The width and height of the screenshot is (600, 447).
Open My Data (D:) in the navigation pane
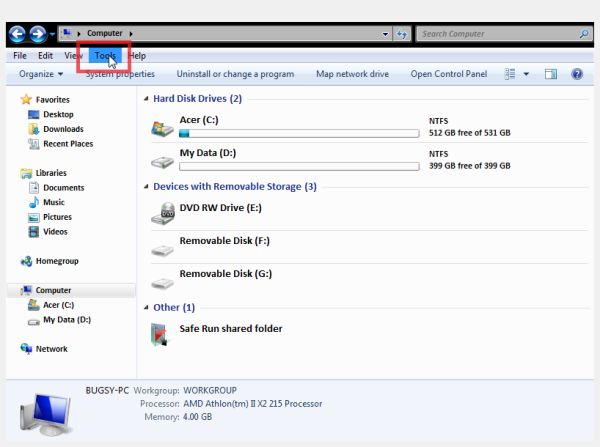(67, 320)
